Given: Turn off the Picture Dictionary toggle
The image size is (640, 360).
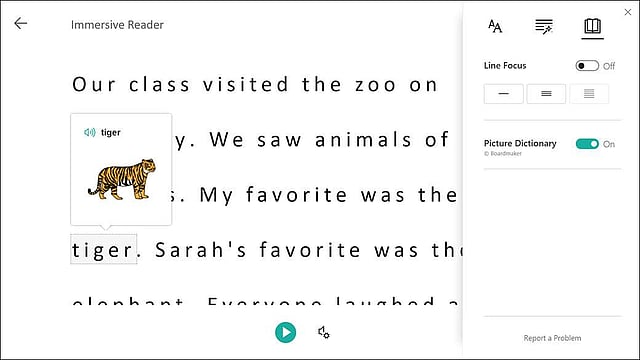Looking at the screenshot, I should pyautogui.click(x=587, y=144).
